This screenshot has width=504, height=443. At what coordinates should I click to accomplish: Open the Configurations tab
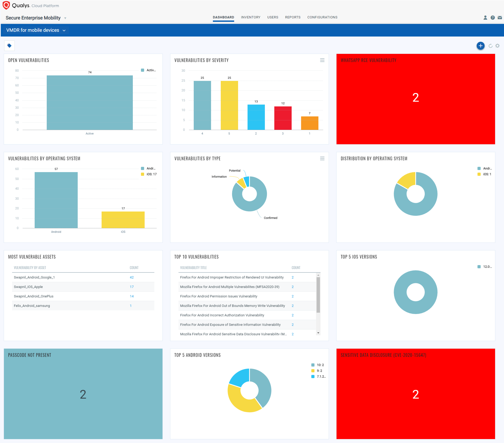[322, 17]
